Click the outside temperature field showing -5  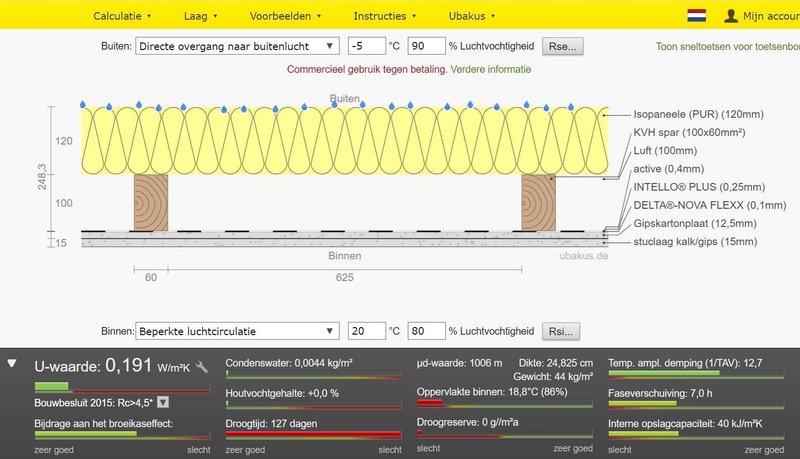[x=364, y=46]
